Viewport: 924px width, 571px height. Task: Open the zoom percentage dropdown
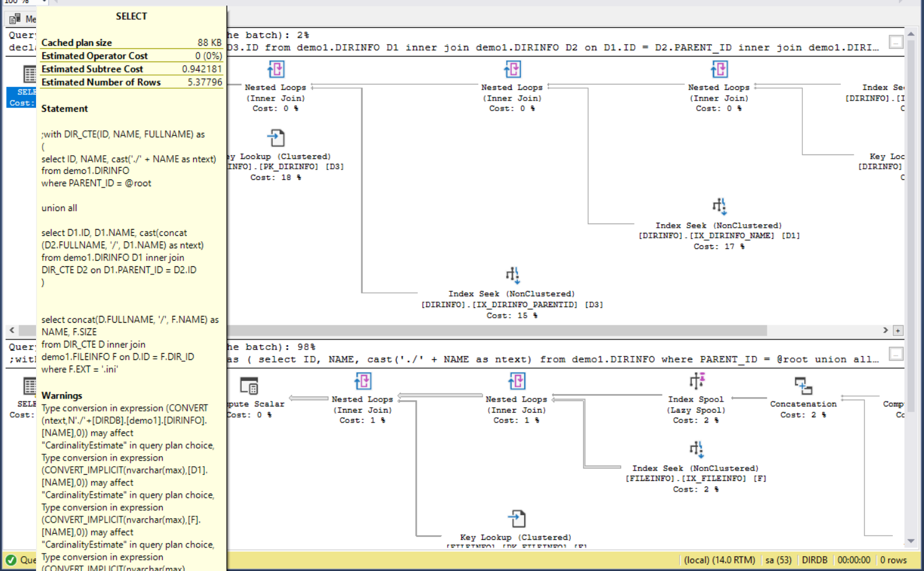point(44,2)
